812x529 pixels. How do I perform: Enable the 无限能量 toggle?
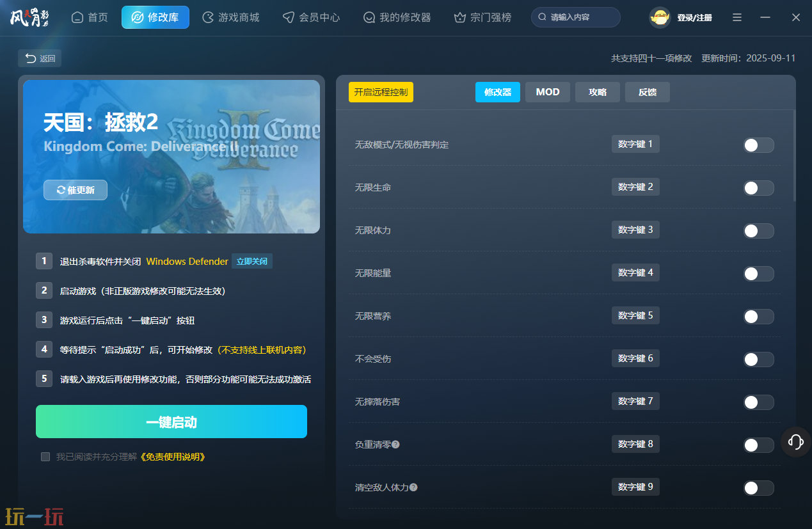pos(758,274)
